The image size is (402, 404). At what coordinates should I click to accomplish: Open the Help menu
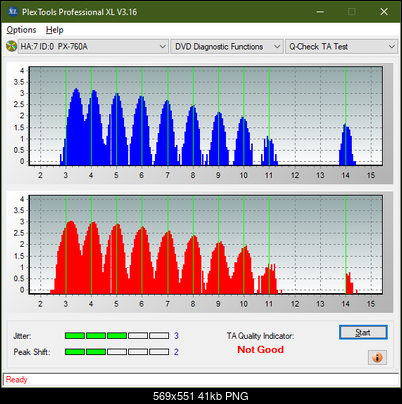55,30
